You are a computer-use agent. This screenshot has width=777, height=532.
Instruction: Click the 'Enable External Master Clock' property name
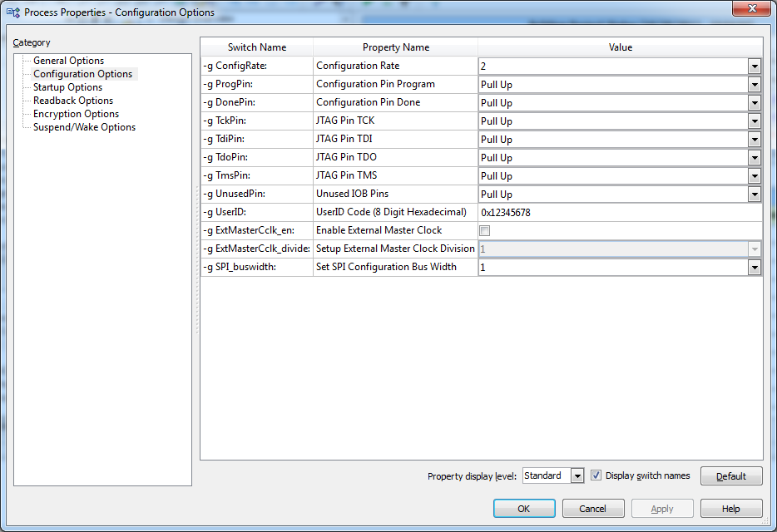[379, 231]
